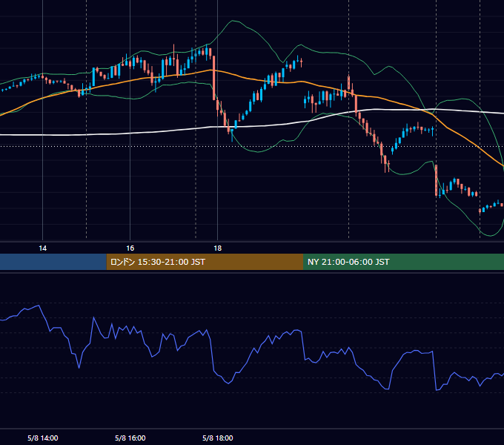Select the blue session bar before ロンドン
The height and width of the screenshot is (445, 504).
tap(53, 262)
